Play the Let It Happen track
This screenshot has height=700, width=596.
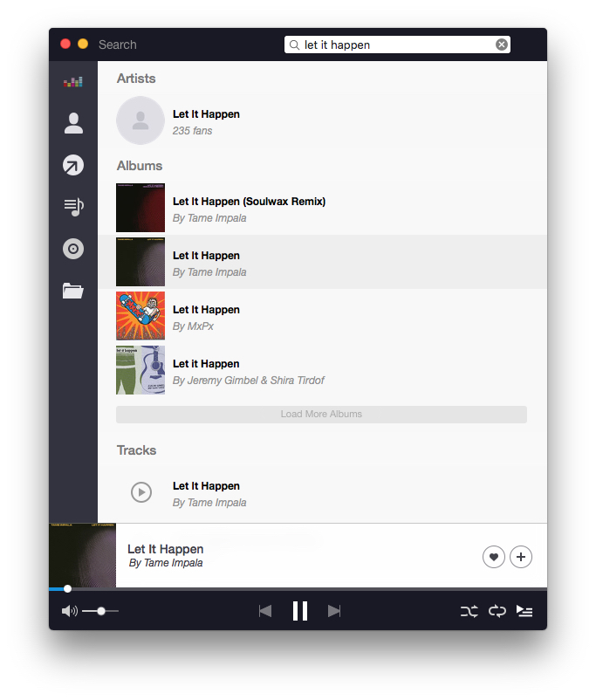[141, 492]
